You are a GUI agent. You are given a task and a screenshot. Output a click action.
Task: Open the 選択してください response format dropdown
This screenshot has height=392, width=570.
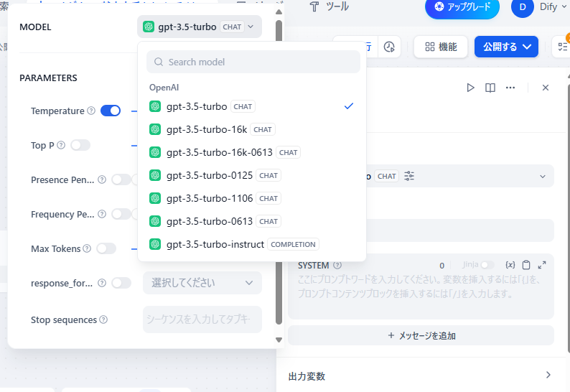[202, 283]
